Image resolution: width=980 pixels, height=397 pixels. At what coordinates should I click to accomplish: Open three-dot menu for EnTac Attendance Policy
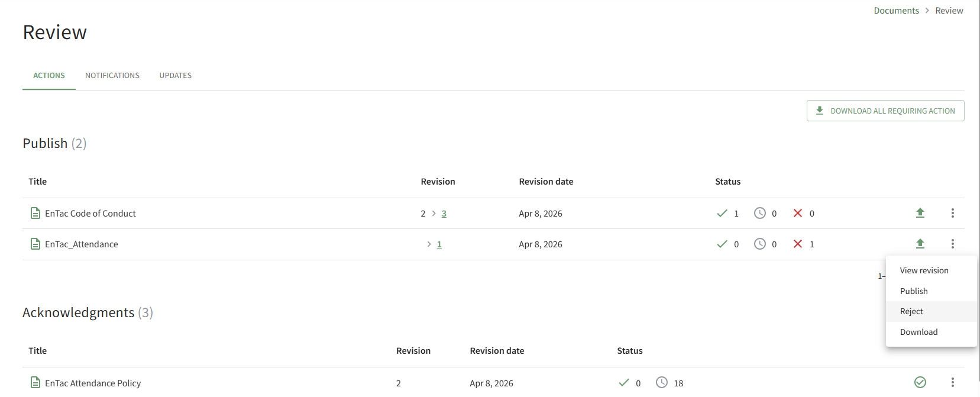click(952, 382)
